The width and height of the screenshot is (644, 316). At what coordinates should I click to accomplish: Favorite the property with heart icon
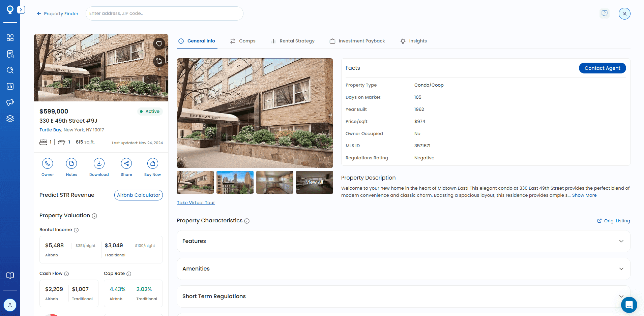[x=159, y=44]
